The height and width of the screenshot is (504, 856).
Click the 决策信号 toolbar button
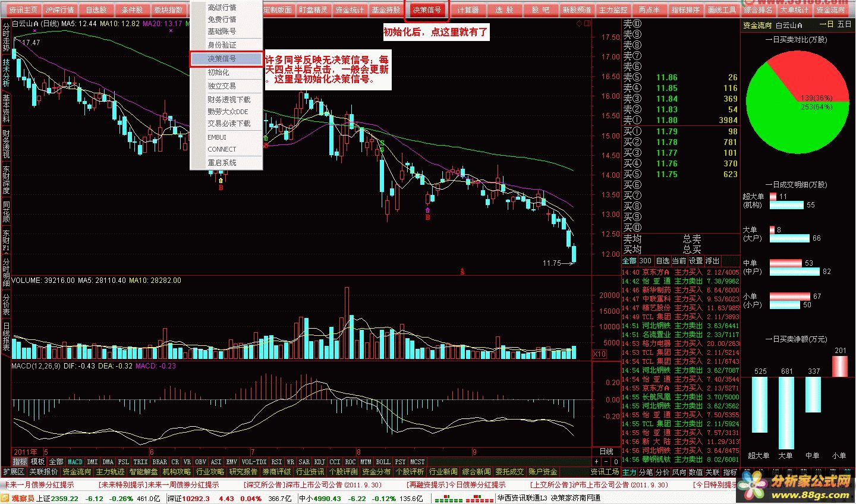tap(427, 10)
